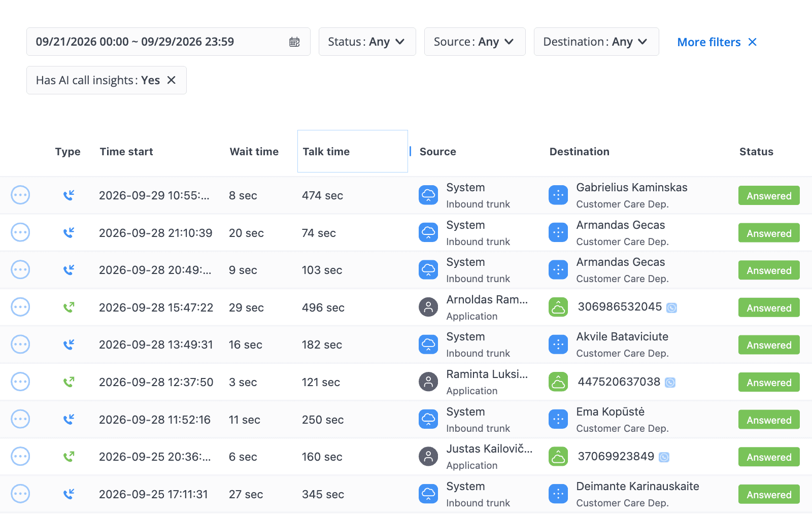Viewport: 812px width, 515px height.
Task: Click the date range input field
Action: [x=168, y=42]
